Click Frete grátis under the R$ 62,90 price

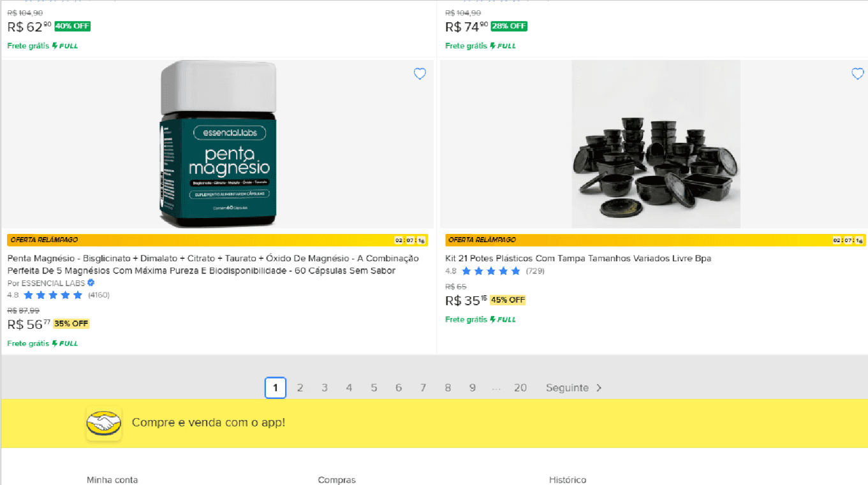click(x=28, y=46)
